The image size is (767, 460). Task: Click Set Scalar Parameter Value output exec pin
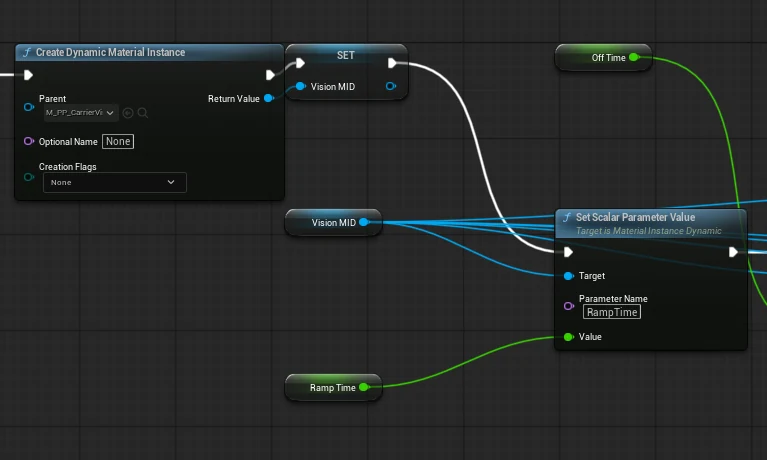[x=733, y=252]
